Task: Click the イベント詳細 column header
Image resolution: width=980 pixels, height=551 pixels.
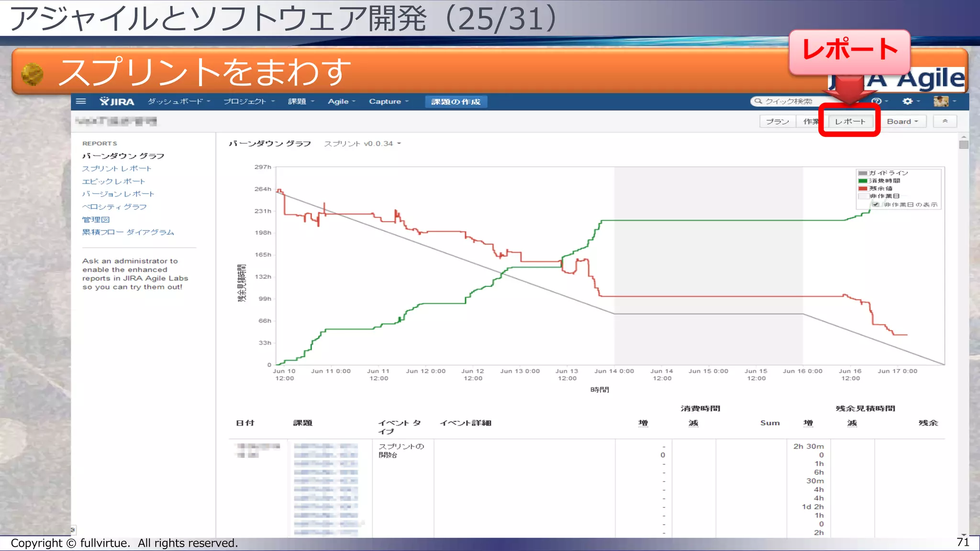Action: [x=466, y=423]
